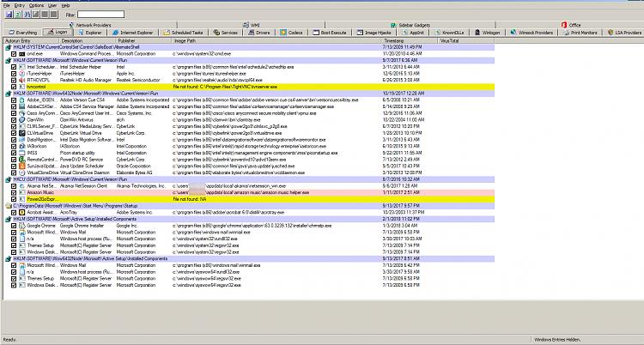The height and width of the screenshot is (345, 644).
Task: Click registry icon of SafeBoot AlternateShell key
Action: click(9, 47)
